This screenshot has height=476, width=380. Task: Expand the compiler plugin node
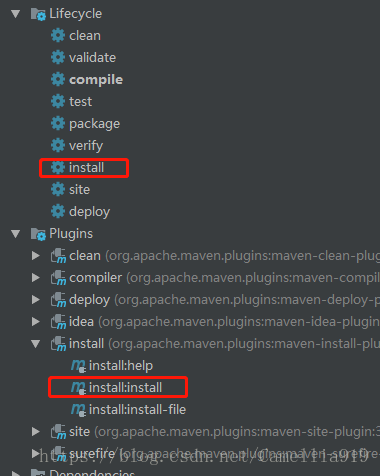click(36, 278)
